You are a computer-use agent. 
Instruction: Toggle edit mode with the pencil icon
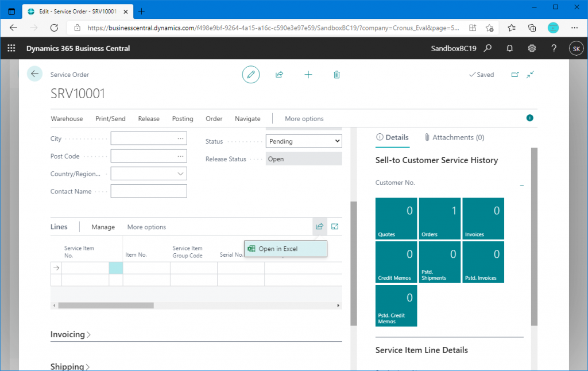tap(251, 74)
